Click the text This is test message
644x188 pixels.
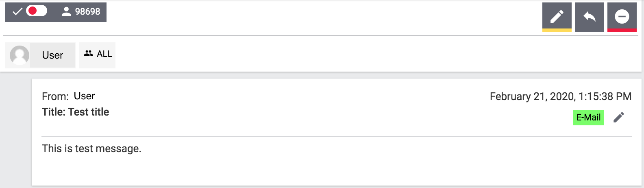coord(91,149)
